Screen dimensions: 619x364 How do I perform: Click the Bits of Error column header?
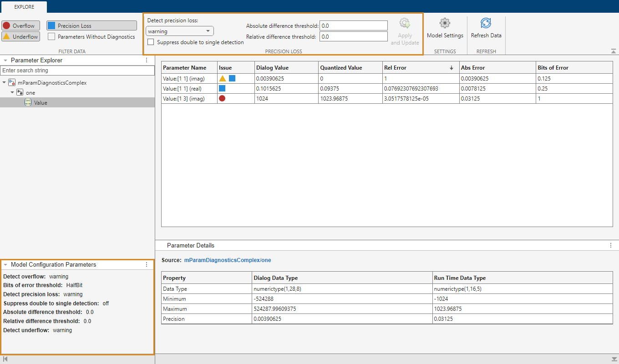(574, 68)
